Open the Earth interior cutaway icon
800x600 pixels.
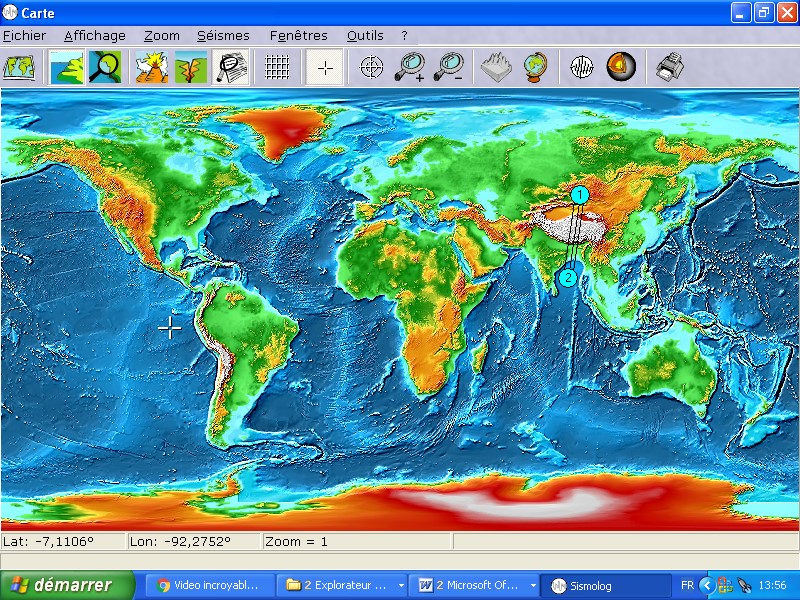pos(621,67)
